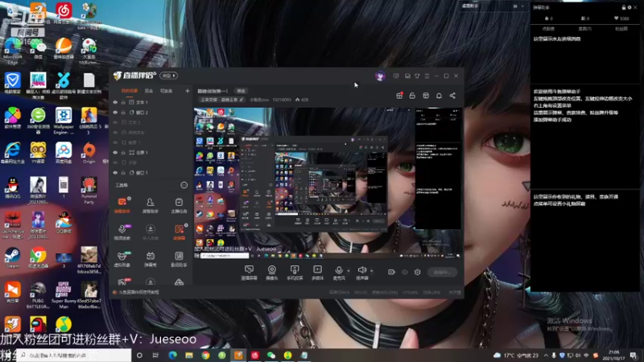Expand the toolbox more options circle
The height and width of the screenshot is (362, 644).
coord(184,185)
